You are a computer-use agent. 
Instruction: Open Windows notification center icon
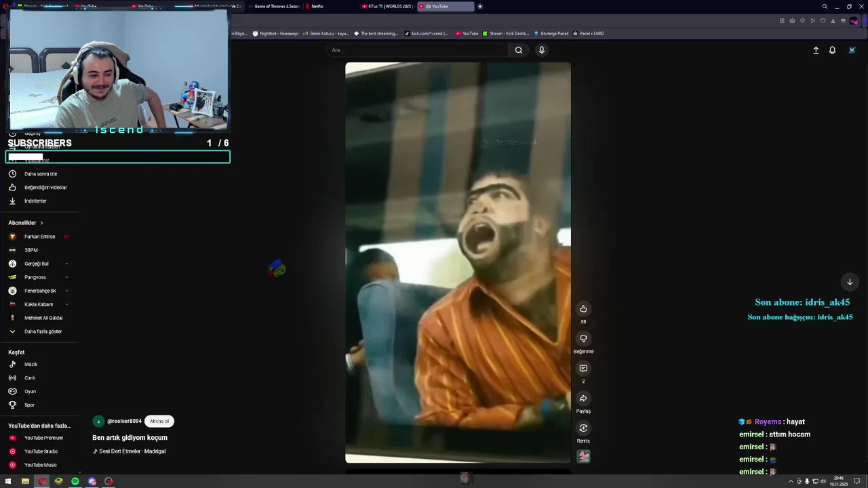point(857,481)
